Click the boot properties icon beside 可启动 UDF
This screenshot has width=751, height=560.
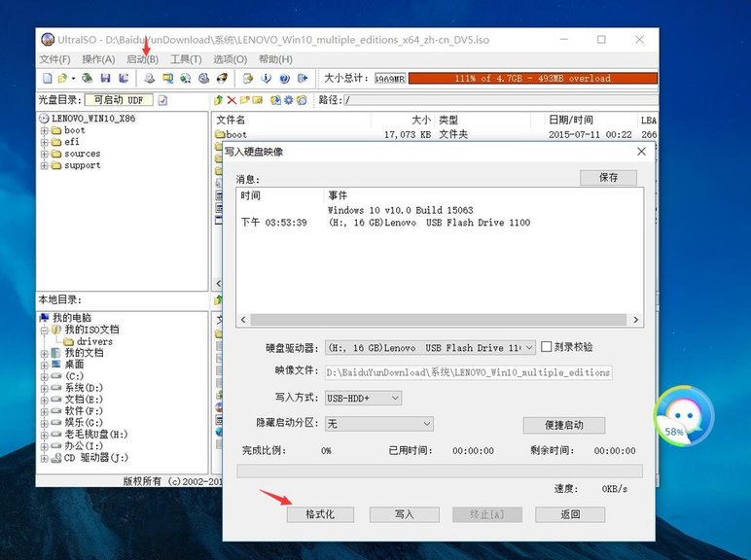point(163,99)
